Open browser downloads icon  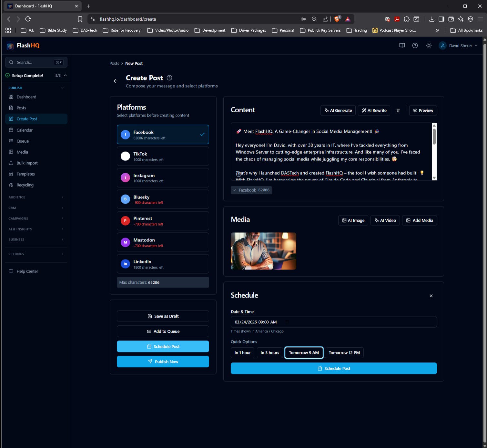pos(431,19)
